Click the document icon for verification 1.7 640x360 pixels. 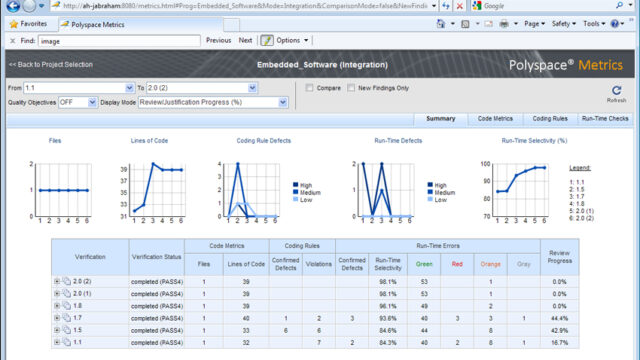point(67,318)
